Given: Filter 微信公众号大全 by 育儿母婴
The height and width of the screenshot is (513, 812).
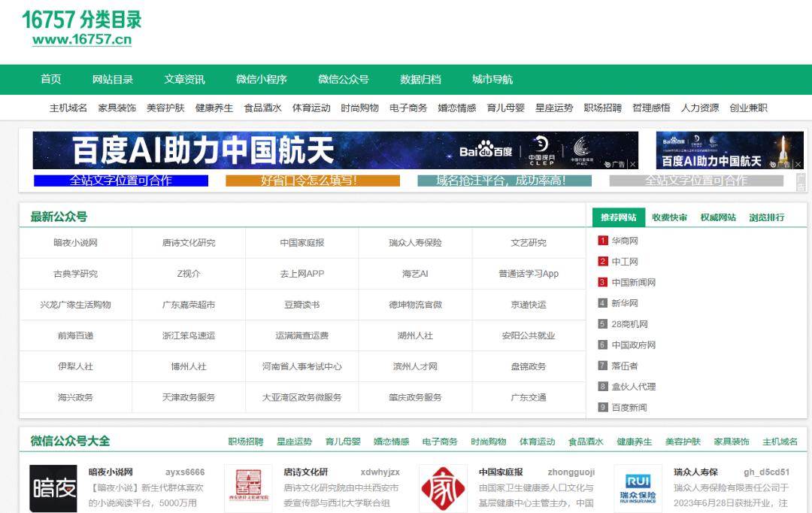Looking at the screenshot, I should point(343,442).
